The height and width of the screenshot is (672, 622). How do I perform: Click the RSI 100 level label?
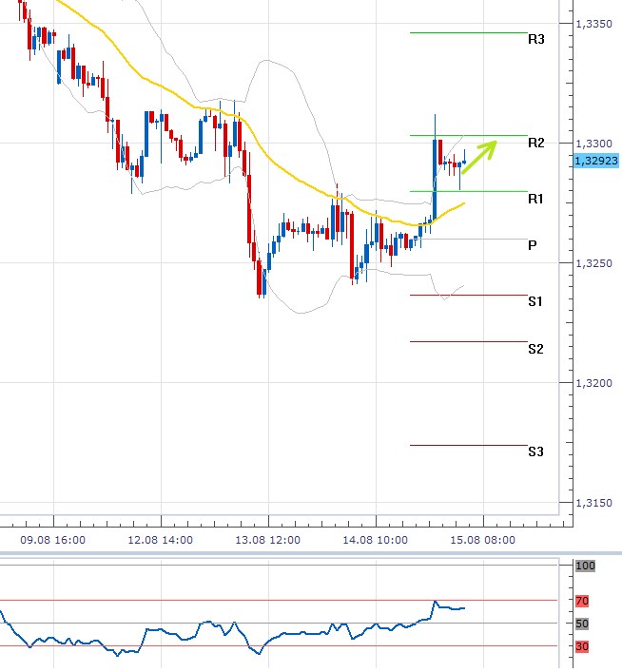click(585, 566)
